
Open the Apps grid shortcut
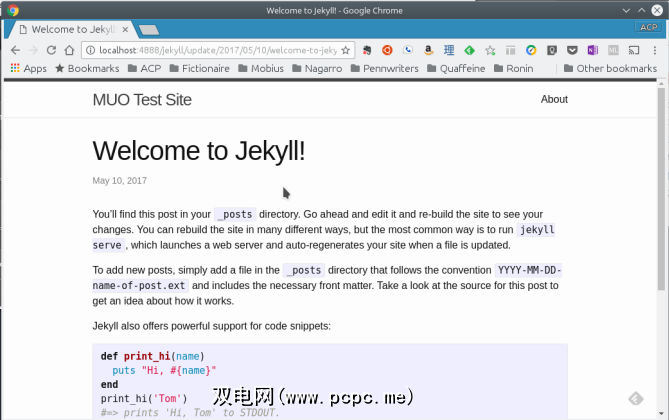28,68
